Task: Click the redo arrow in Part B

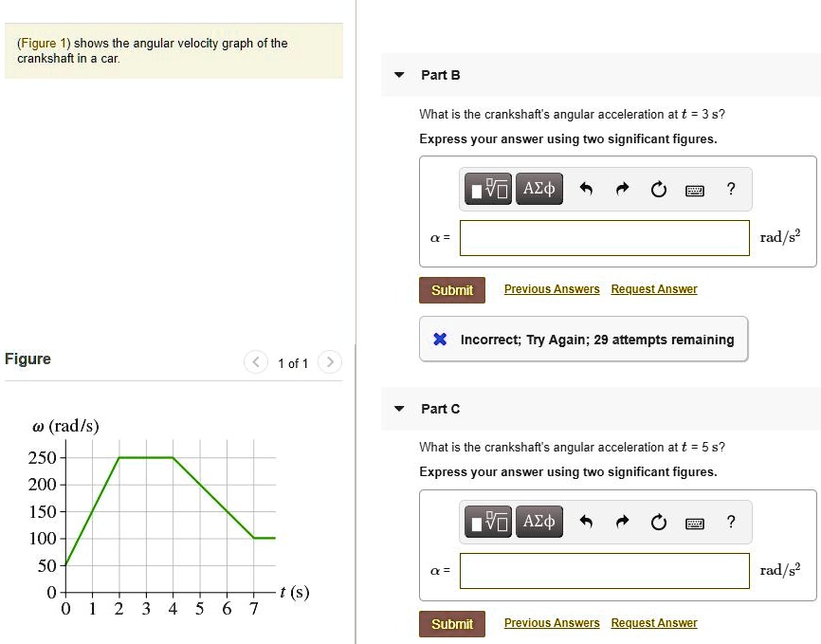Action: (x=622, y=190)
